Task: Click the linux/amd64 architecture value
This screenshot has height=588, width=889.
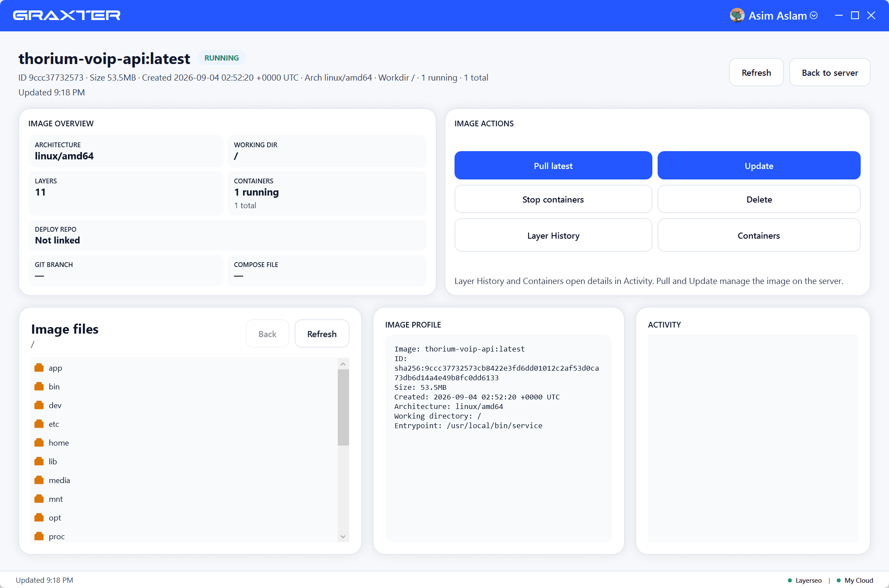Action: pos(64,156)
